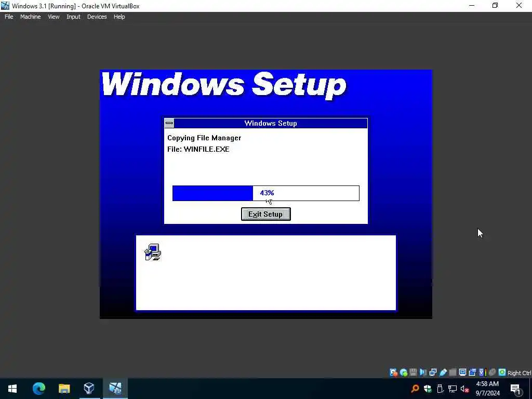
Task: Open the VirtualBox File menu
Action: point(9,17)
